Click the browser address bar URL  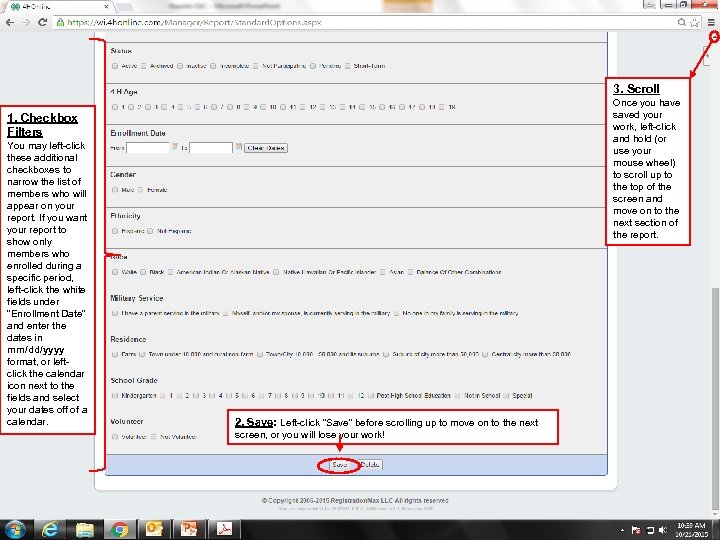point(194,22)
